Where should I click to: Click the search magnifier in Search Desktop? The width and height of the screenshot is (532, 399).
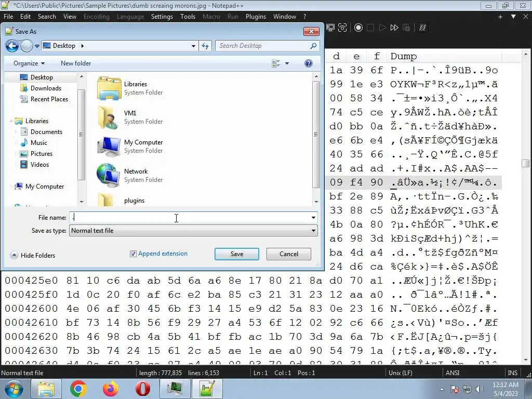[x=313, y=46]
